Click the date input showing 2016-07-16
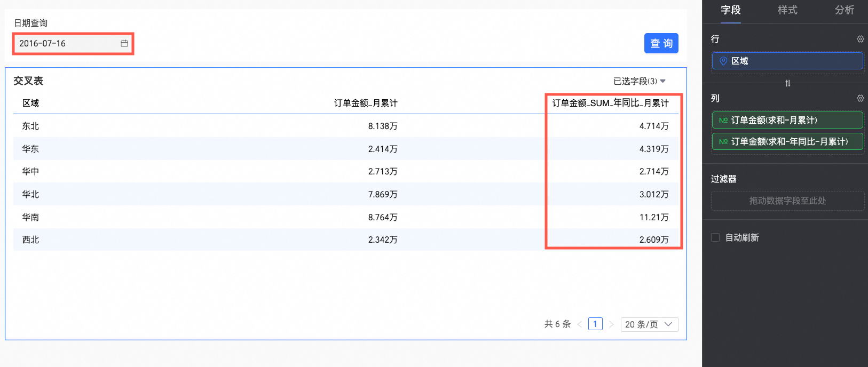 tap(73, 43)
